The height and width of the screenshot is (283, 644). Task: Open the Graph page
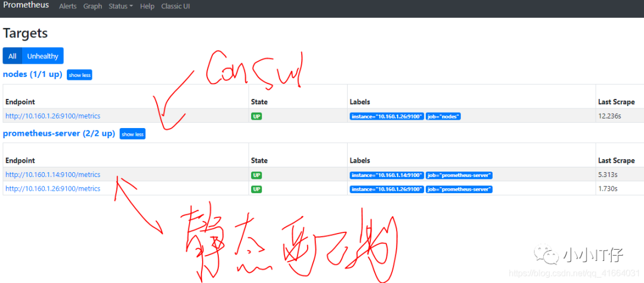click(92, 7)
